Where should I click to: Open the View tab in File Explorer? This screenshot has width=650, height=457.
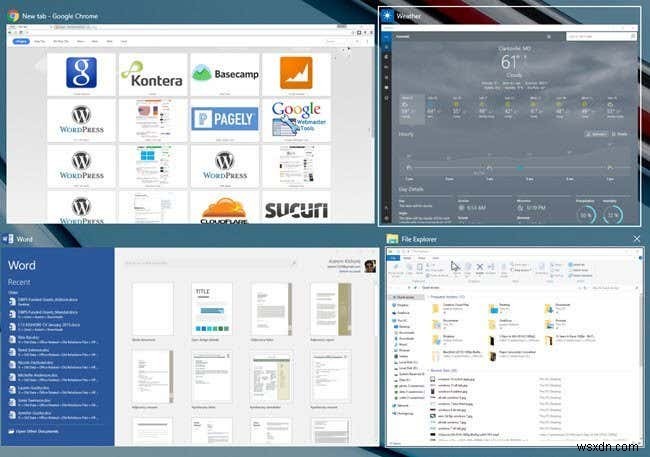click(435, 258)
